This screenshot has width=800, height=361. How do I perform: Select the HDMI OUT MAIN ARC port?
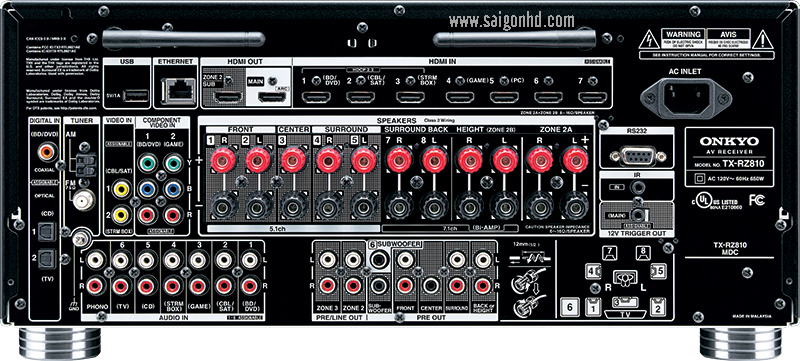(271, 97)
